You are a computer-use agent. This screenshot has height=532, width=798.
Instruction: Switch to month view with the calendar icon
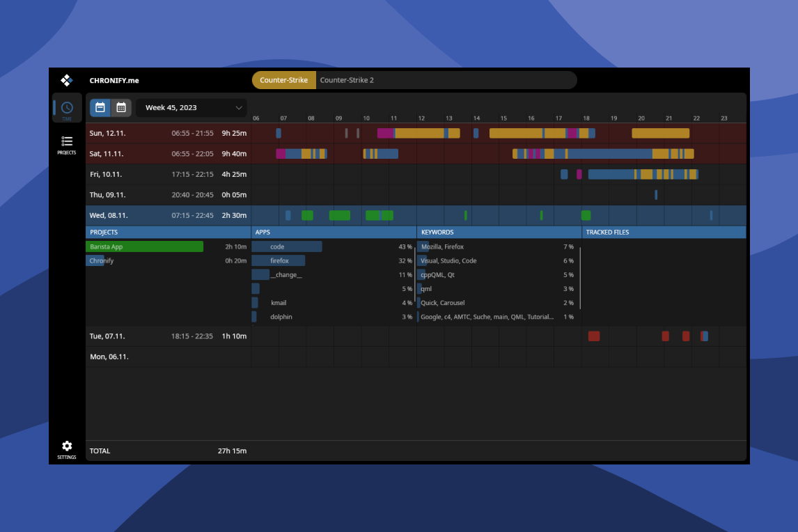[121, 107]
